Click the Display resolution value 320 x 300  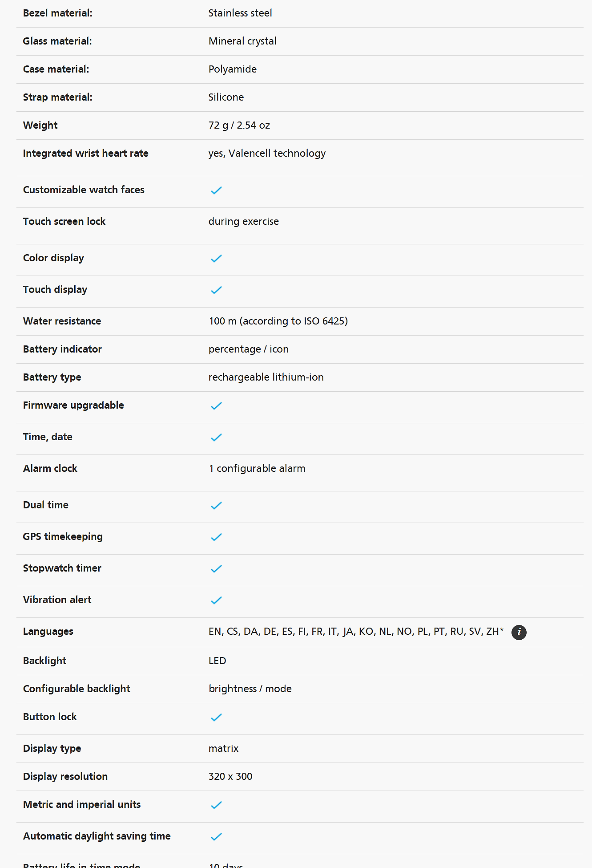point(230,776)
